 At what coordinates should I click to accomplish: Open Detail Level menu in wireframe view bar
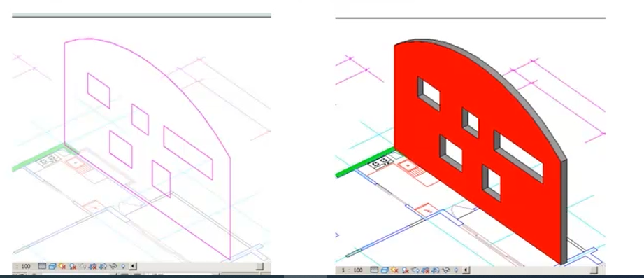[42, 266]
